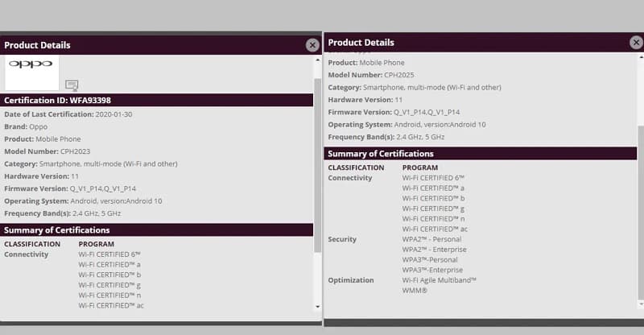Select Wi-Fi CERTIFIED g in CPH2025 panel
This screenshot has width=644, height=335.
433,209
